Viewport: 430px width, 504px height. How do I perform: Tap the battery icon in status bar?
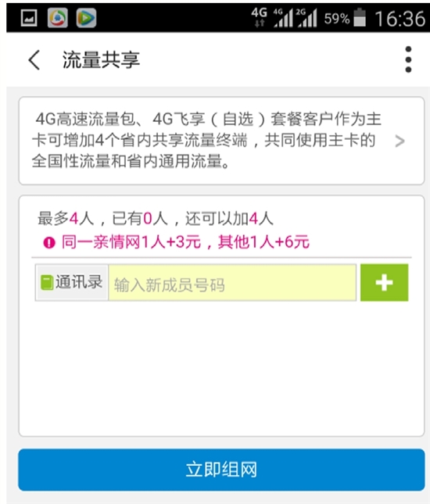[x=360, y=17]
